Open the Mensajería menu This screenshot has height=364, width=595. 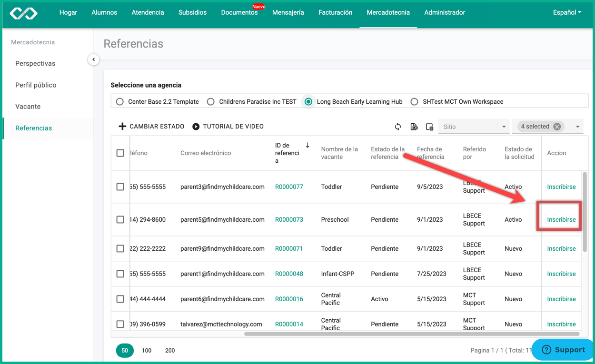coord(288,12)
